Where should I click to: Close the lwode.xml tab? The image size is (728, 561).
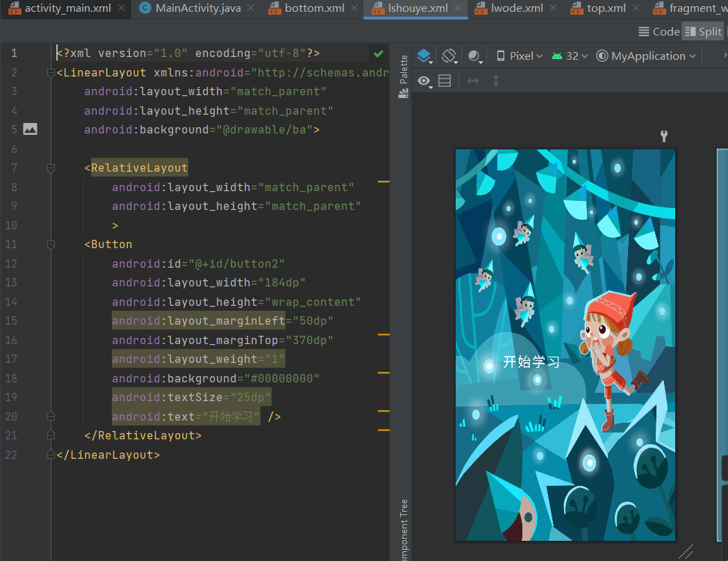553,8
